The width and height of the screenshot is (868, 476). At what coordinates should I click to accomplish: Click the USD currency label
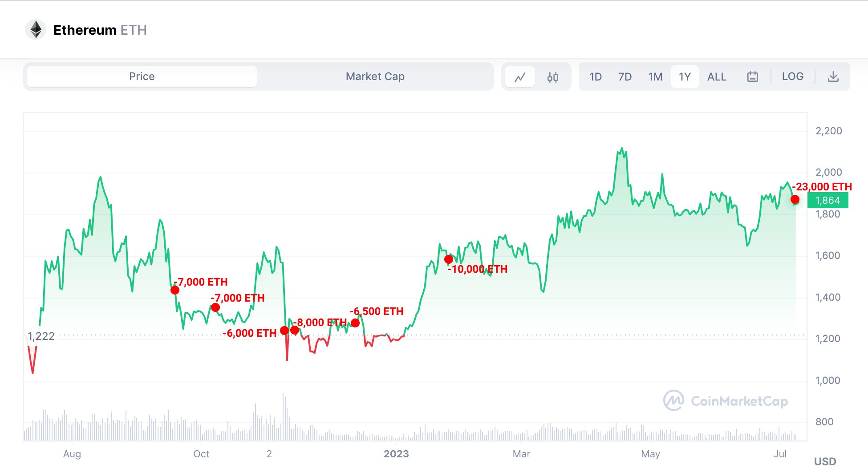(x=825, y=461)
